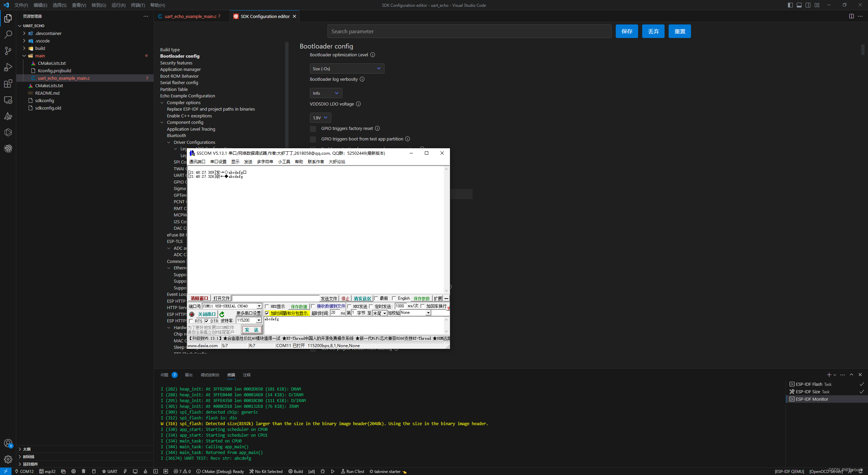Open the Source Control view

click(8, 51)
